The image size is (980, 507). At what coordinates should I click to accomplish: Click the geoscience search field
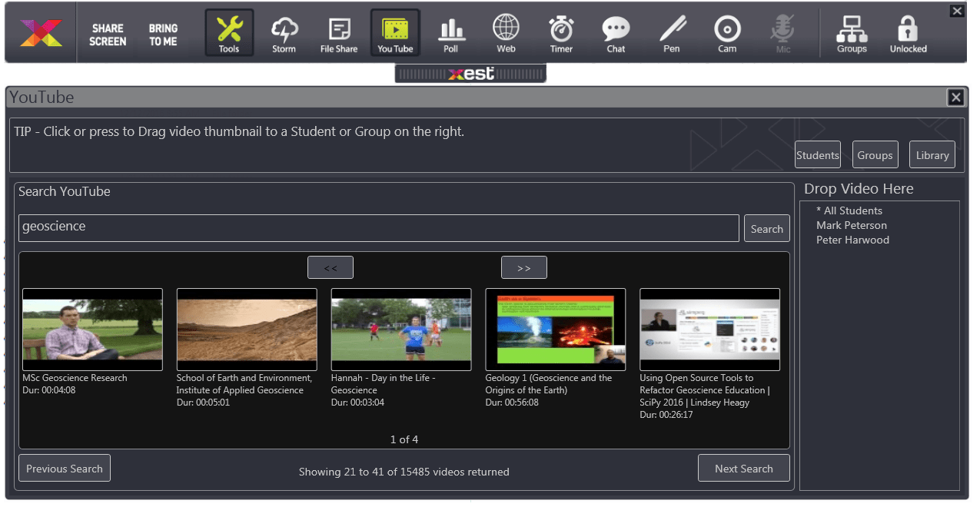tap(379, 227)
